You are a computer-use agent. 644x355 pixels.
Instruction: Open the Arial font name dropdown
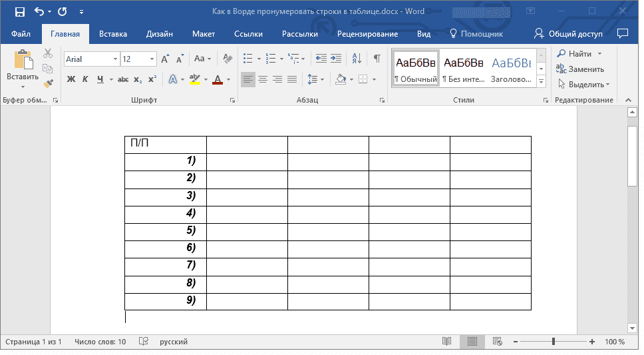click(115, 59)
